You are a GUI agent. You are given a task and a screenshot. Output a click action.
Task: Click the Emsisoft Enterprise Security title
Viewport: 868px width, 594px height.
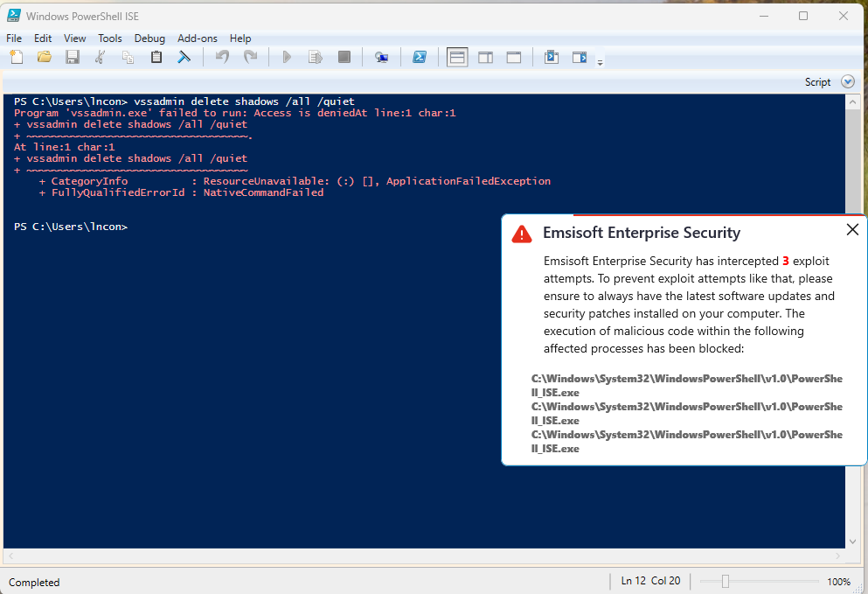click(x=642, y=233)
